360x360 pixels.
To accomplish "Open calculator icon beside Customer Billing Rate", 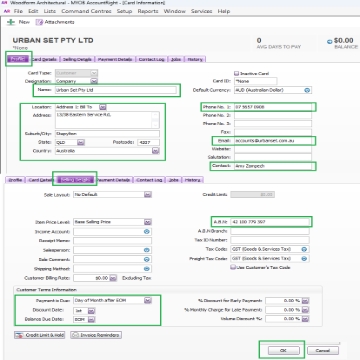I will click(113, 278).
